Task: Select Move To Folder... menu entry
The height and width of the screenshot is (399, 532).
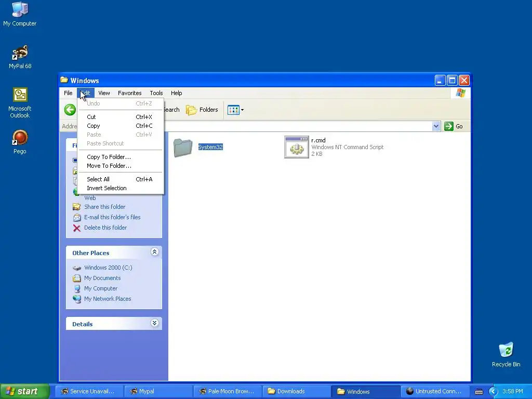Action: 121,166
